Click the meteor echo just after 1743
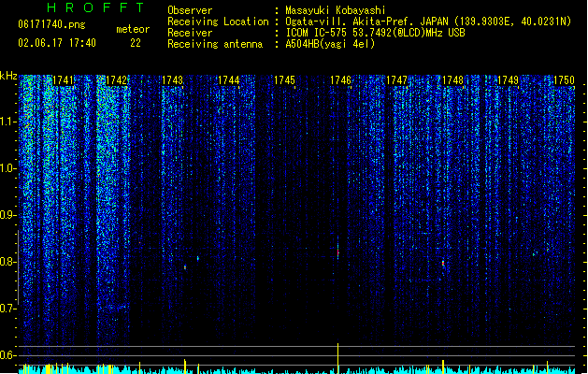 pyautogui.click(x=185, y=267)
